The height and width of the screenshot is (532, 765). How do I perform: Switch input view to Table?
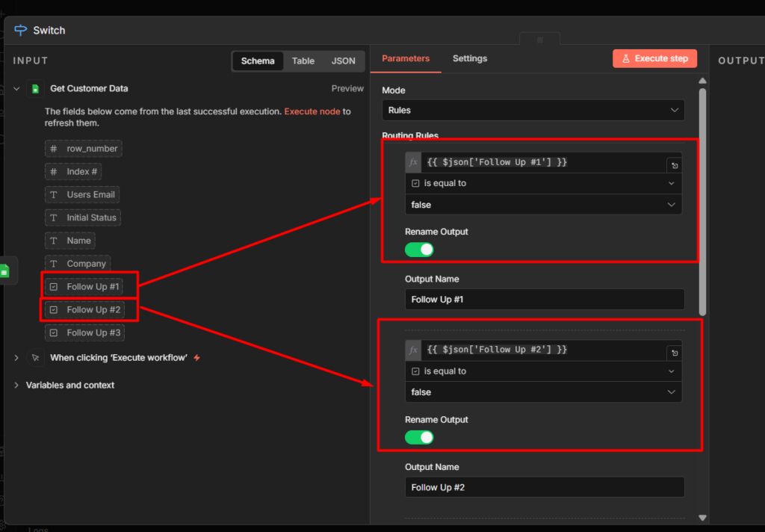coord(303,61)
